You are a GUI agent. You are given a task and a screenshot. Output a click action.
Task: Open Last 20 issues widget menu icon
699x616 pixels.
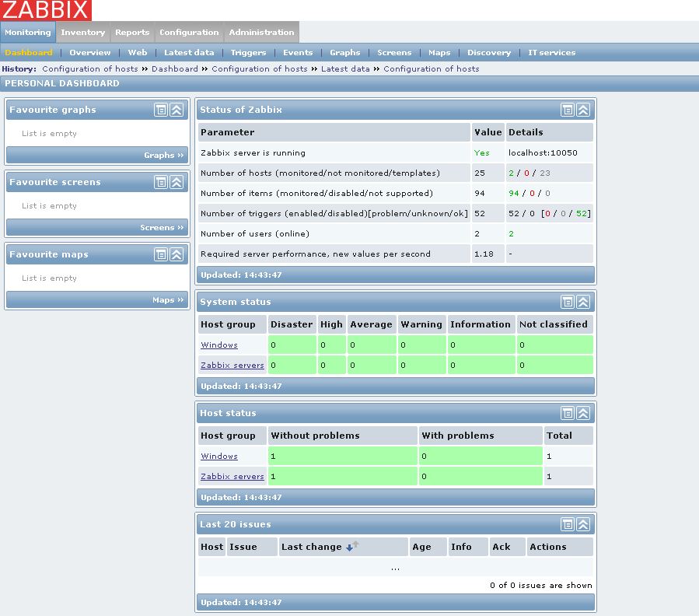click(x=568, y=524)
